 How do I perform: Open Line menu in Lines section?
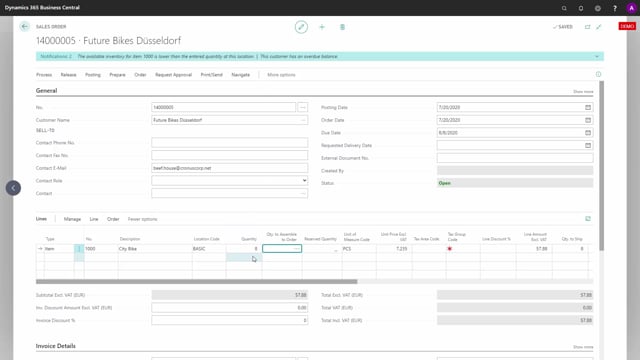coord(94,219)
